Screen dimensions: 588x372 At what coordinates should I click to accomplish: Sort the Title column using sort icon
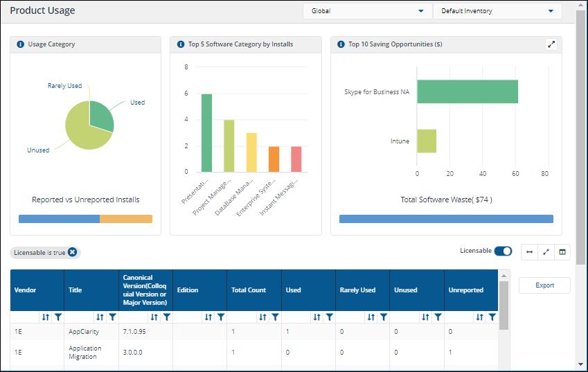100,317
